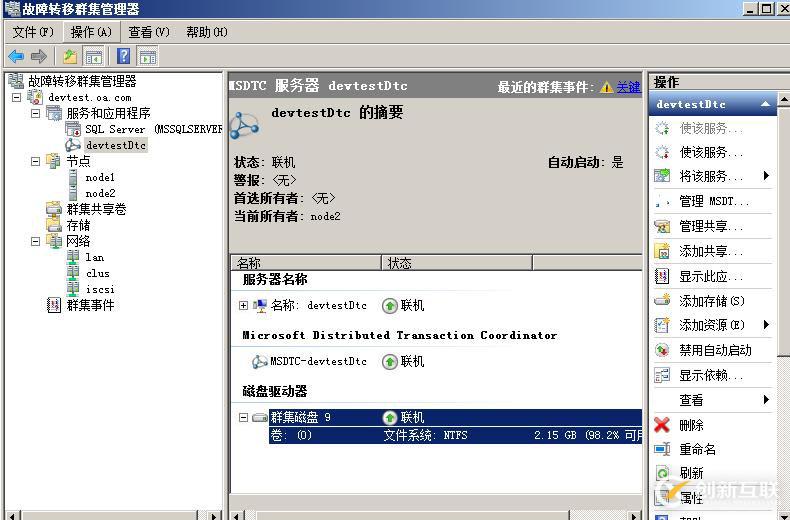Select the 卷: (0) NTFS volume row
The image size is (790, 520).
coord(455,435)
